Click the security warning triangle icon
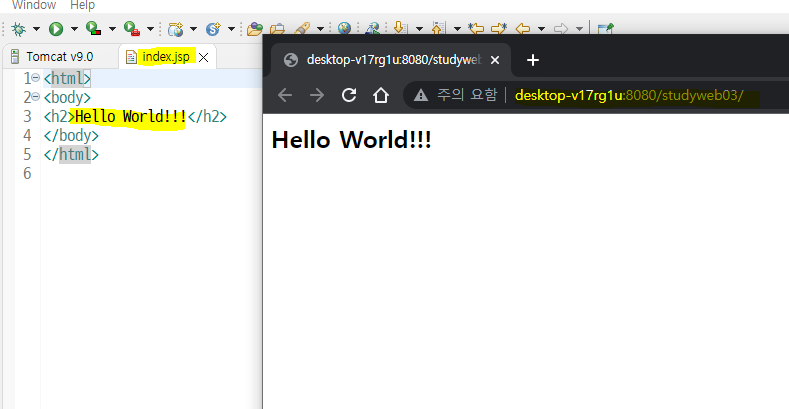 click(421, 95)
